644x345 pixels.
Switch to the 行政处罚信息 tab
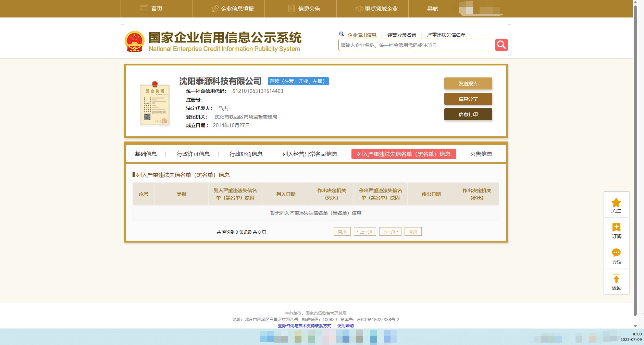[x=246, y=154]
